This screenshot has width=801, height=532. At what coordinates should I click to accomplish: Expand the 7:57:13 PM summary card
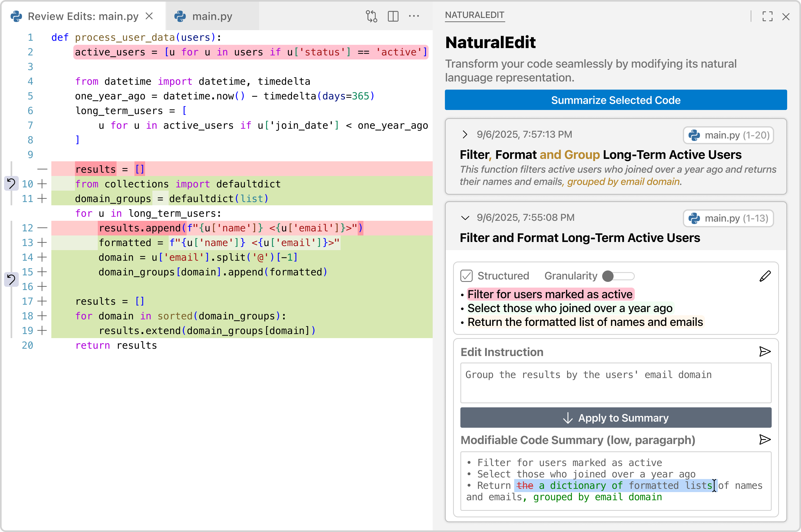click(x=466, y=134)
